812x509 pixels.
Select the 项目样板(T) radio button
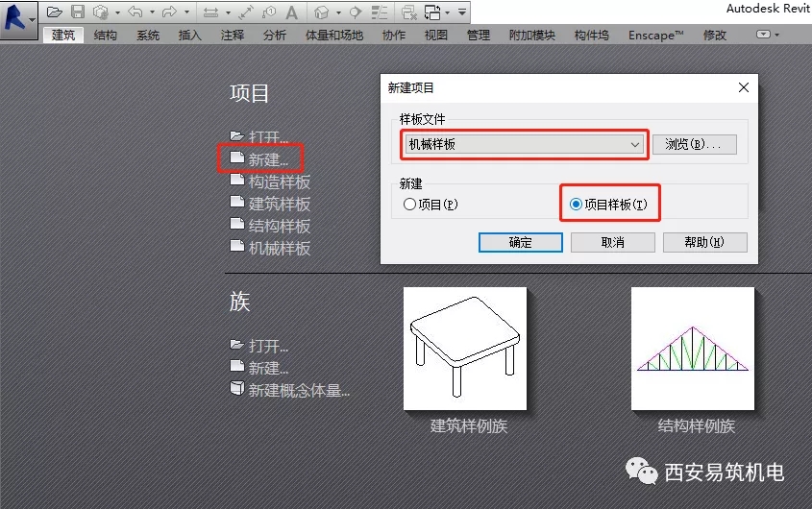[576, 204]
